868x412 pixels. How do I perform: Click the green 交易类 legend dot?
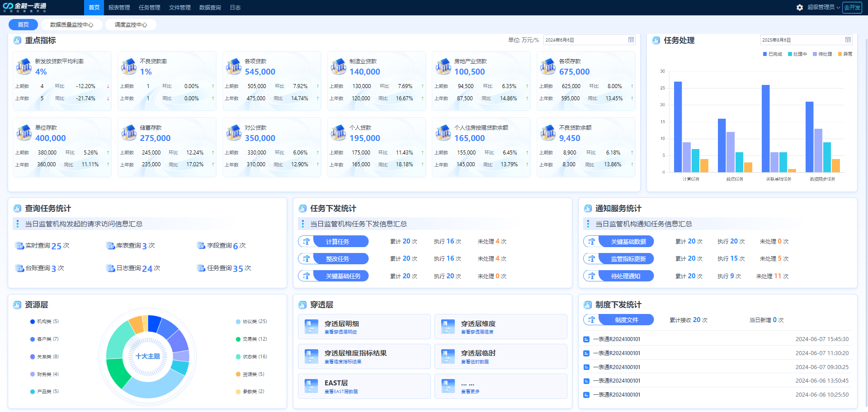(x=238, y=339)
